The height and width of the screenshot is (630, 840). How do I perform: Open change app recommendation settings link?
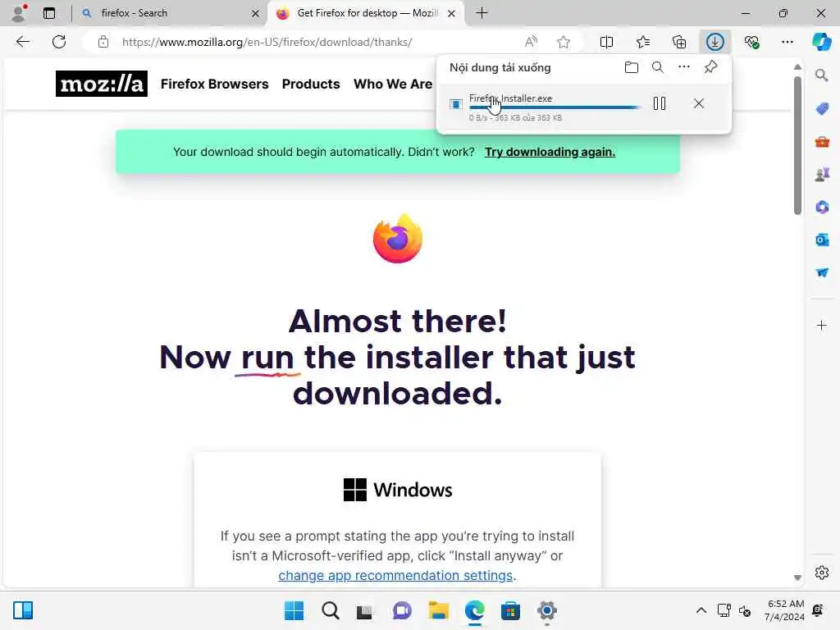tap(395, 575)
